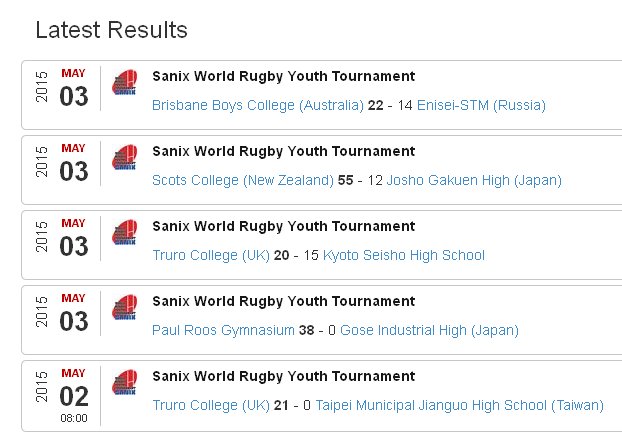Image resolution: width=622 pixels, height=436 pixels.
Task: Click Sanix logo beside Brisbane Boys College result
Action: point(125,83)
